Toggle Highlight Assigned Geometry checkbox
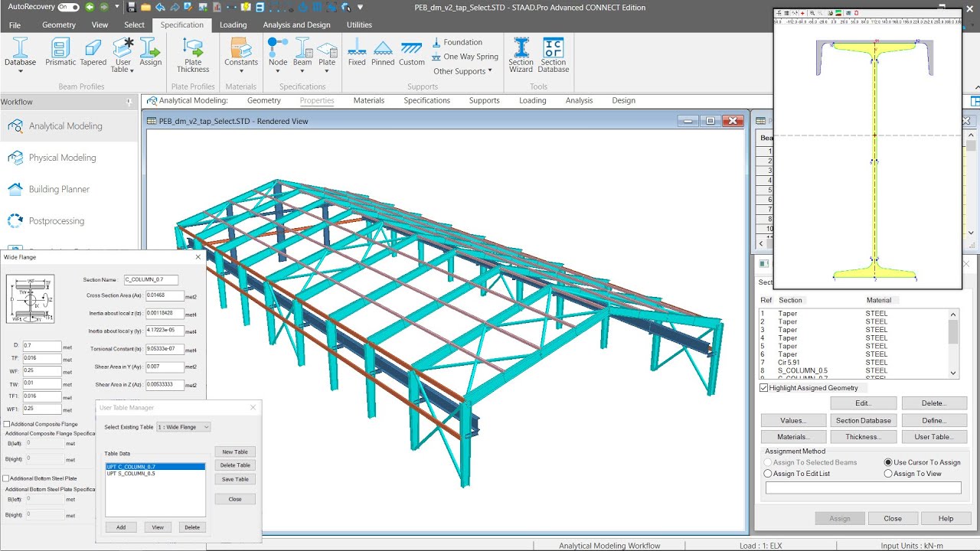Screen dimensions: 980x551 coord(764,388)
